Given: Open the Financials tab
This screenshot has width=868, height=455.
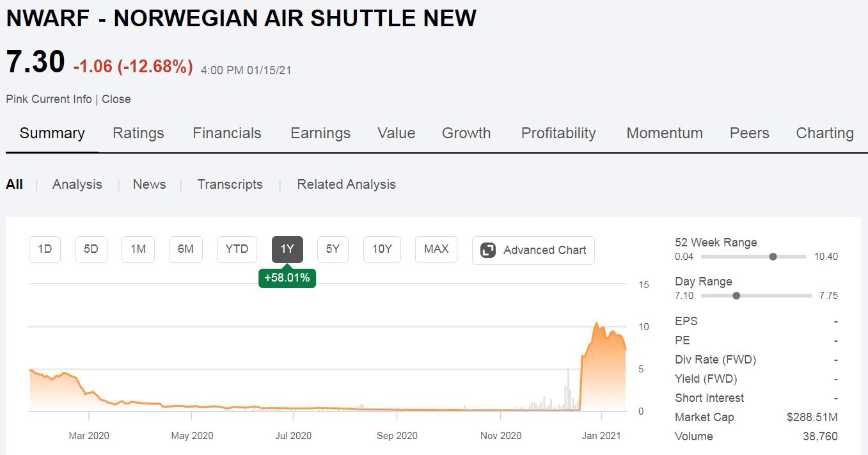Looking at the screenshot, I should coord(227,133).
